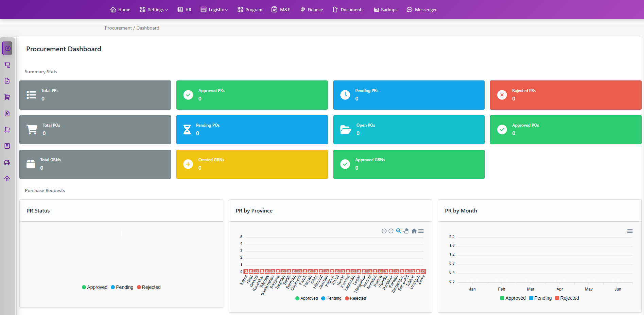
Task: Toggle Rejected series in PR by Month legend
Action: click(x=567, y=298)
